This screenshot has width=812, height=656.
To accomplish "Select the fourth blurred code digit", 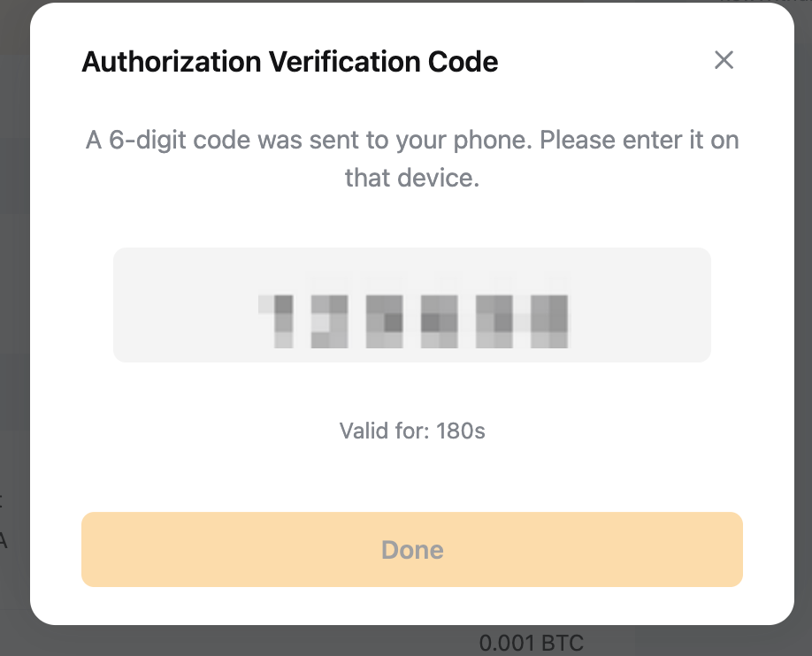I will point(439,322).
